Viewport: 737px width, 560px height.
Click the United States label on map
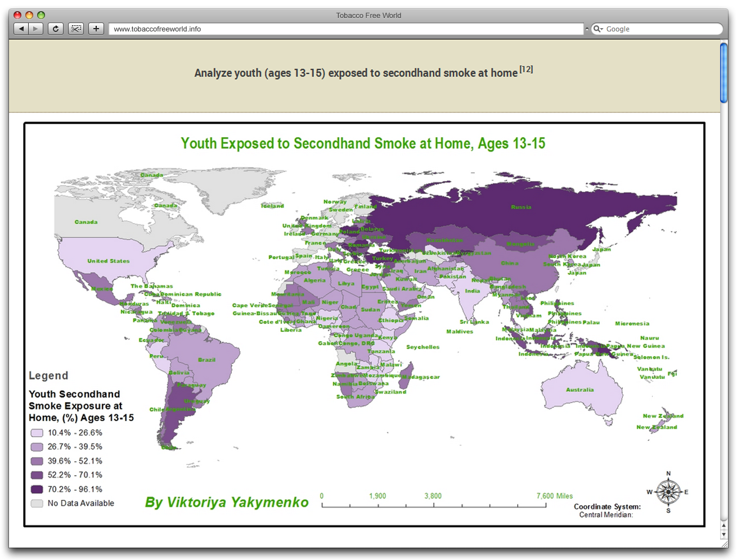[109, 261]
